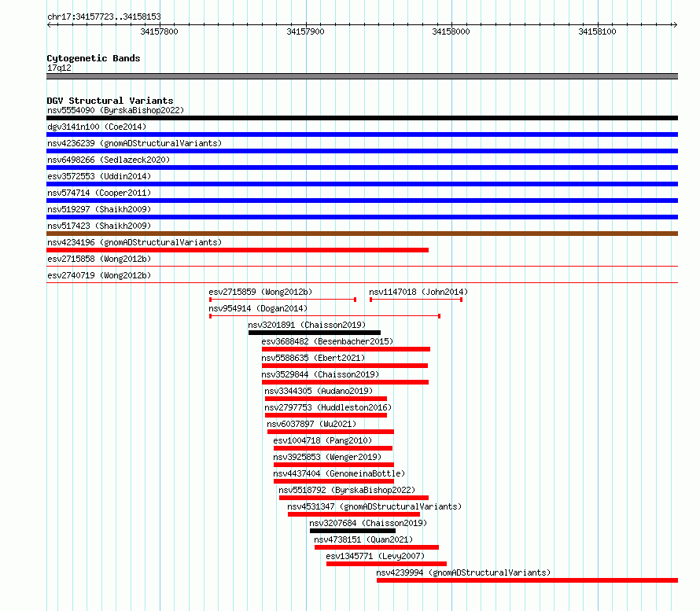Click the black bar for nsv5554090

click(x=362, y=118)
